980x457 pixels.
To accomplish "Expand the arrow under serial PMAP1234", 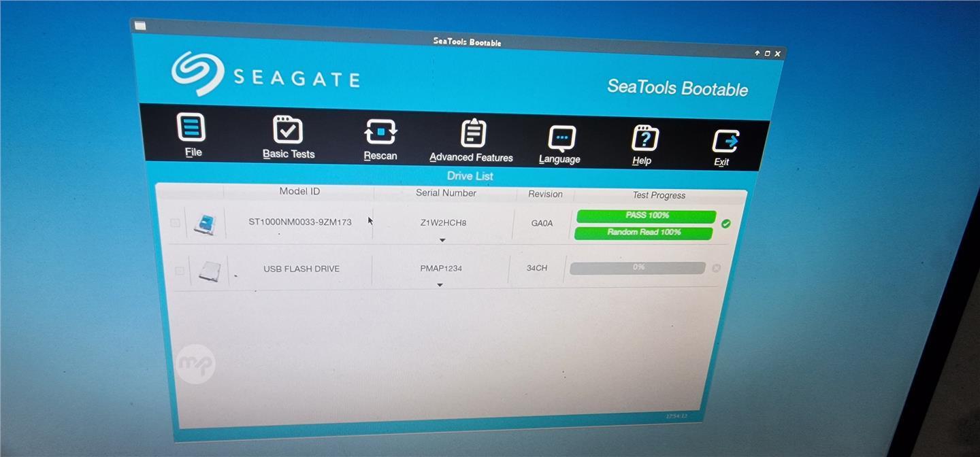I will (440, 285).
